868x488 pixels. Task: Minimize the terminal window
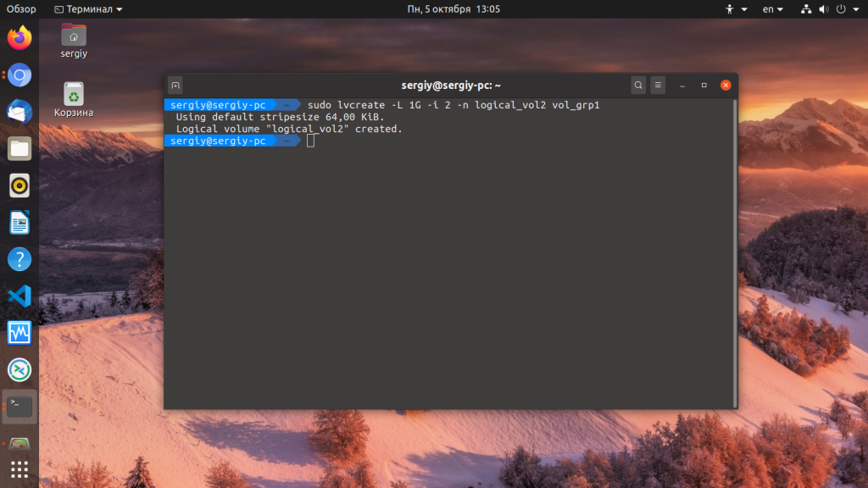coord(682,86)
